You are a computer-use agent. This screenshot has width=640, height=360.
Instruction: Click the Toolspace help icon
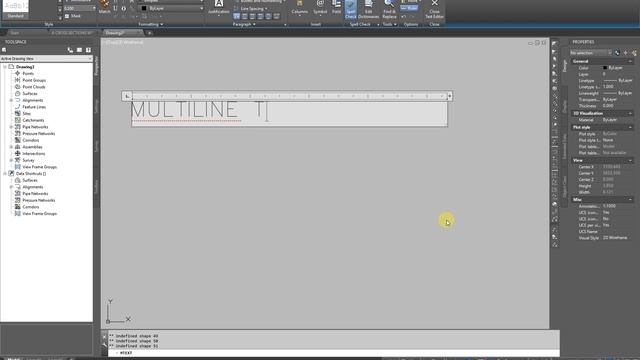click(88, 50)
